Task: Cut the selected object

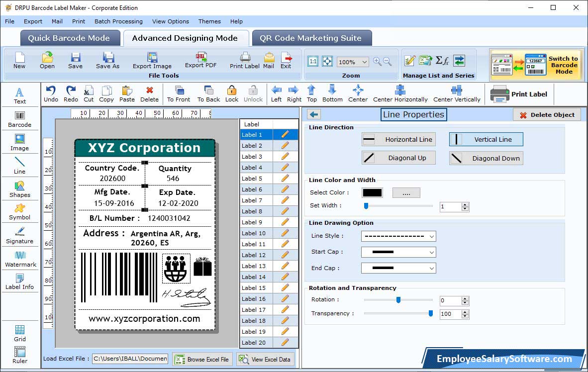Action: coord(89,94)
